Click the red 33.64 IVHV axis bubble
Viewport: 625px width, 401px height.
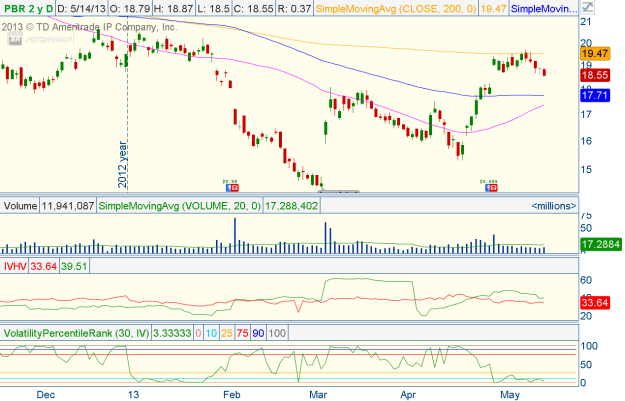click(x=595, y=303)
